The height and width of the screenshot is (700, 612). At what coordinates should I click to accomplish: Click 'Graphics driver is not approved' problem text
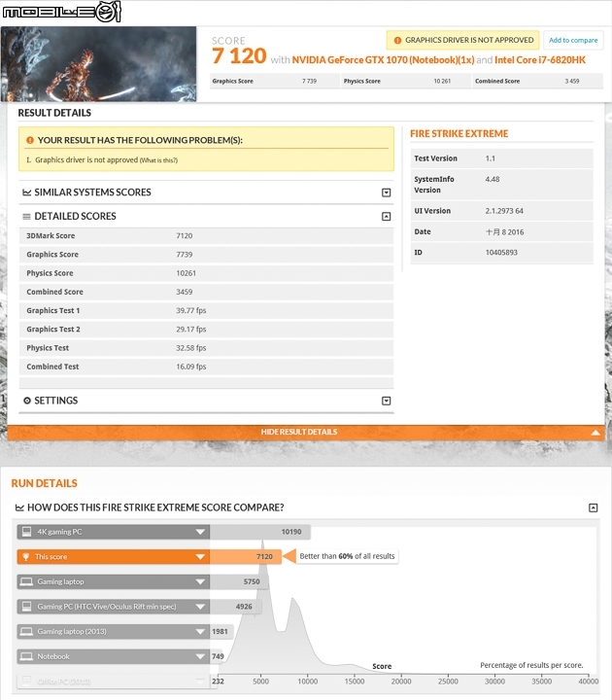tap(86, 160)
